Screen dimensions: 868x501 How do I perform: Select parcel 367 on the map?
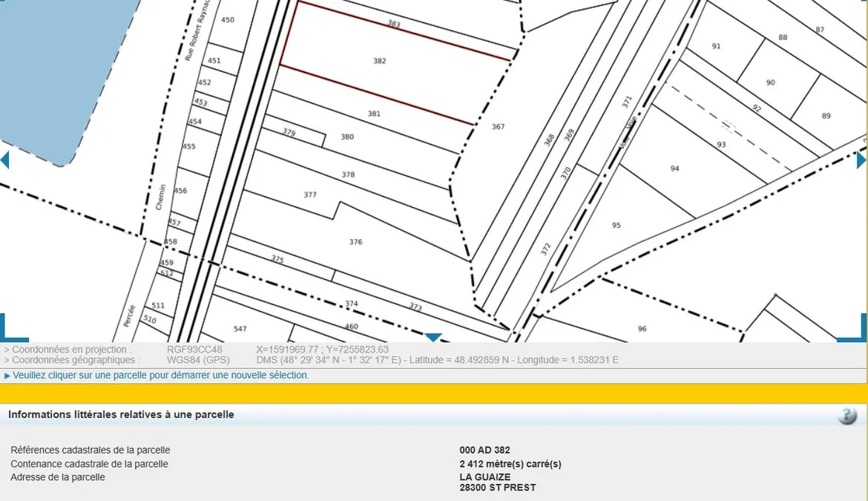tap(499, 127)
